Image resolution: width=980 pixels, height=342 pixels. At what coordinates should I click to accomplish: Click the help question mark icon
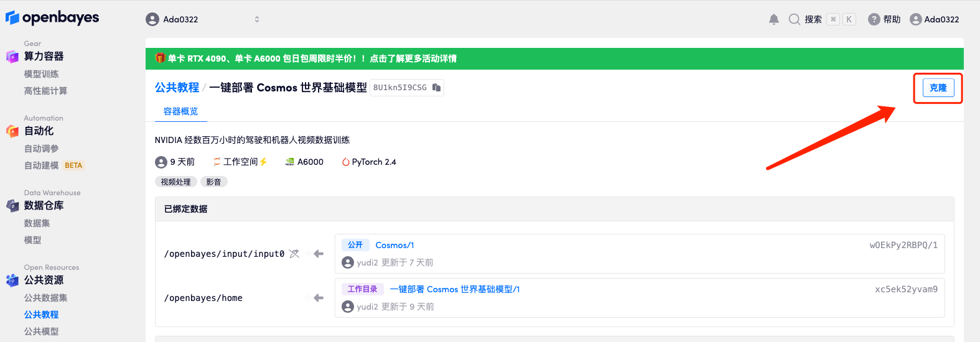[874, 19]
